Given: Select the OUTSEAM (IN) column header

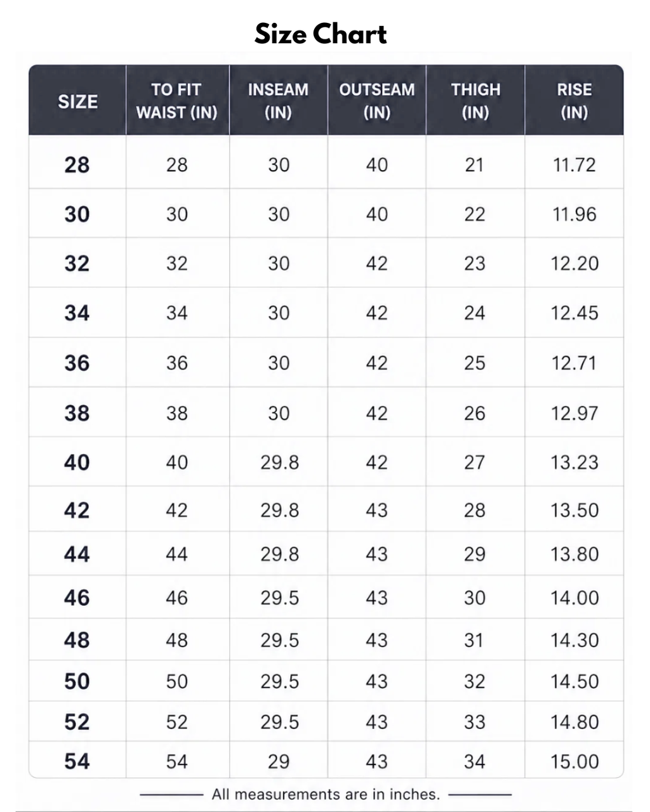Looking at the screenshot, I should pos(377,101).
